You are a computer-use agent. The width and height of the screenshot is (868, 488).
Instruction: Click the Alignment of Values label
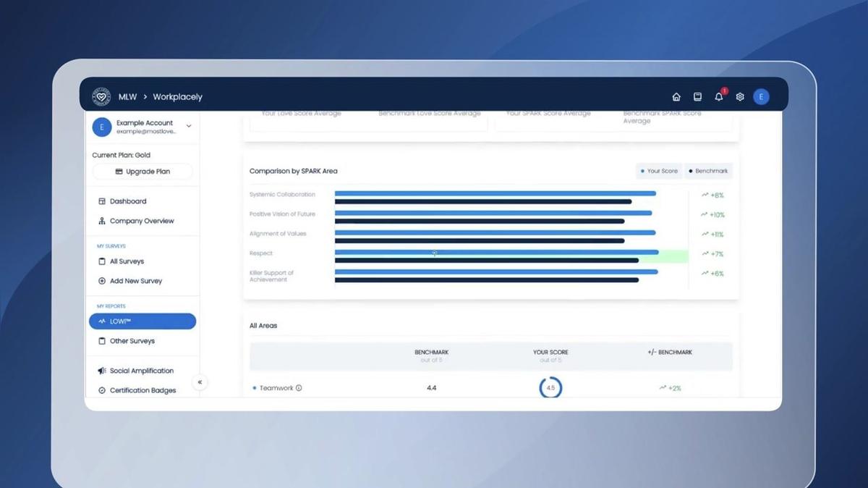278,234
